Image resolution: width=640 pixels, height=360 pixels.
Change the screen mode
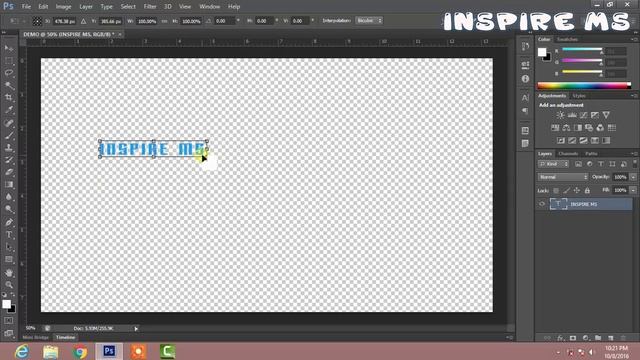coord(9,333)
